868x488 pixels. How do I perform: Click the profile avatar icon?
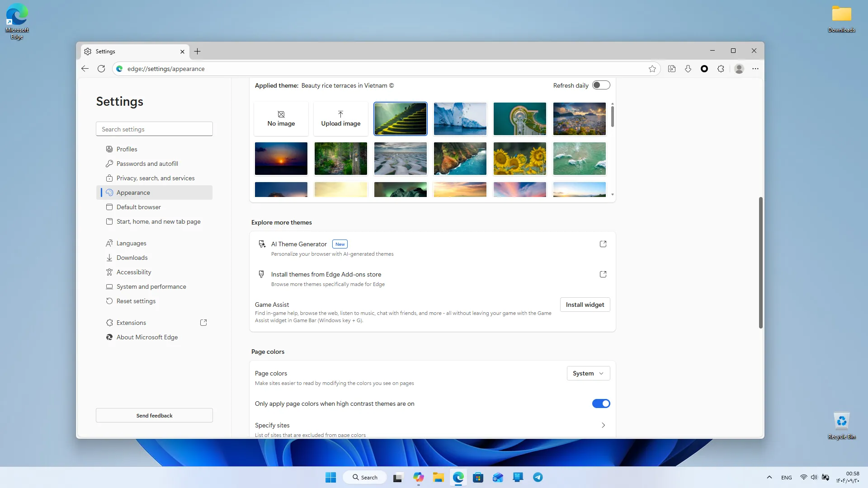click(739, 69)
